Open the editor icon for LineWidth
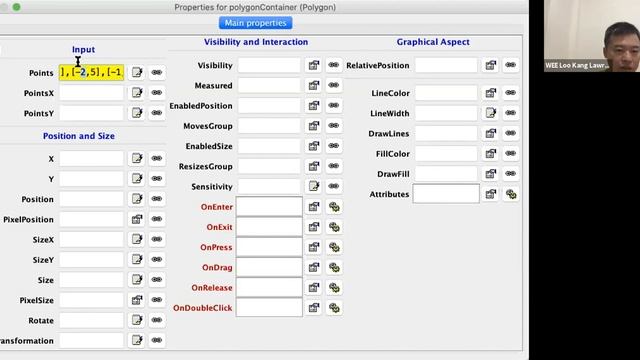Screen dimensions: 640x360 490,113
